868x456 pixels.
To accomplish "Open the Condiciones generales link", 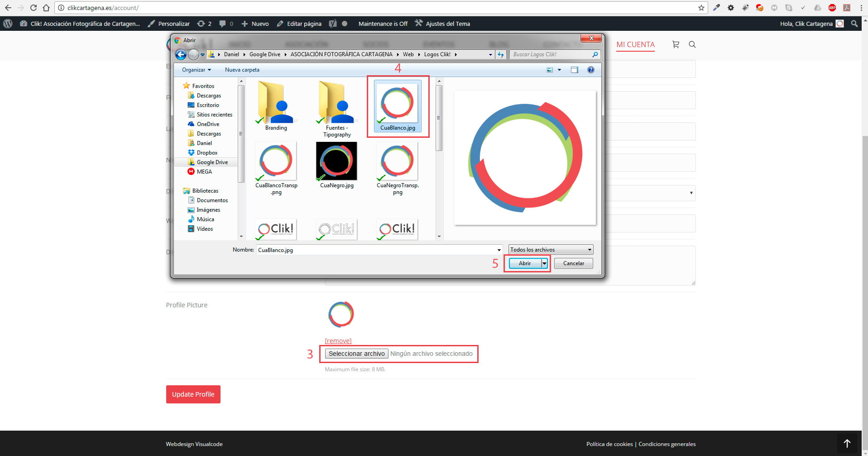I will tap(667, 444).
